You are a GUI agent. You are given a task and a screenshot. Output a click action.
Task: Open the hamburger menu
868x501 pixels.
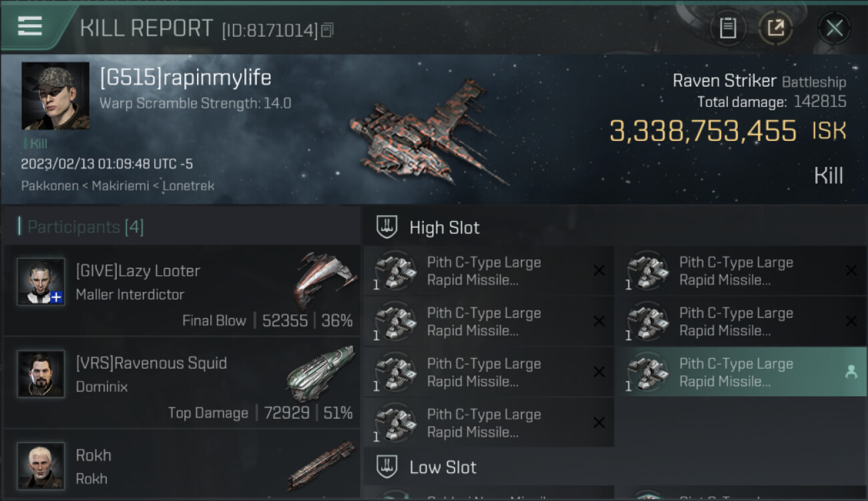30,27
